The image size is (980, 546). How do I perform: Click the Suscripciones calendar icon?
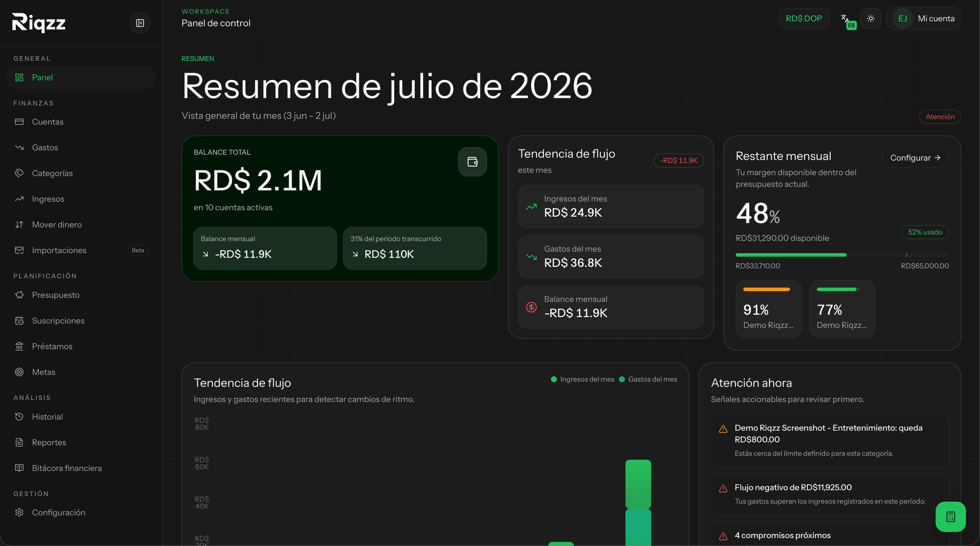19,321
